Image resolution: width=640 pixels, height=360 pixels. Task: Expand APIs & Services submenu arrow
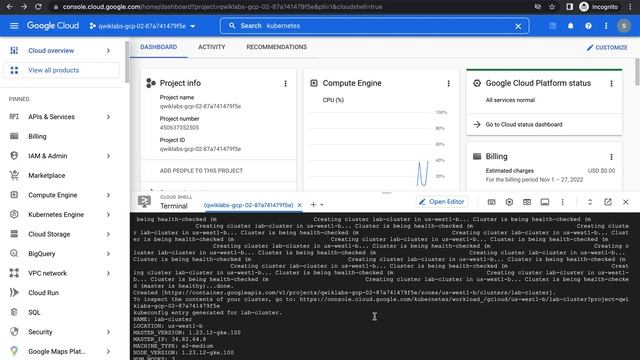(108, 117)
